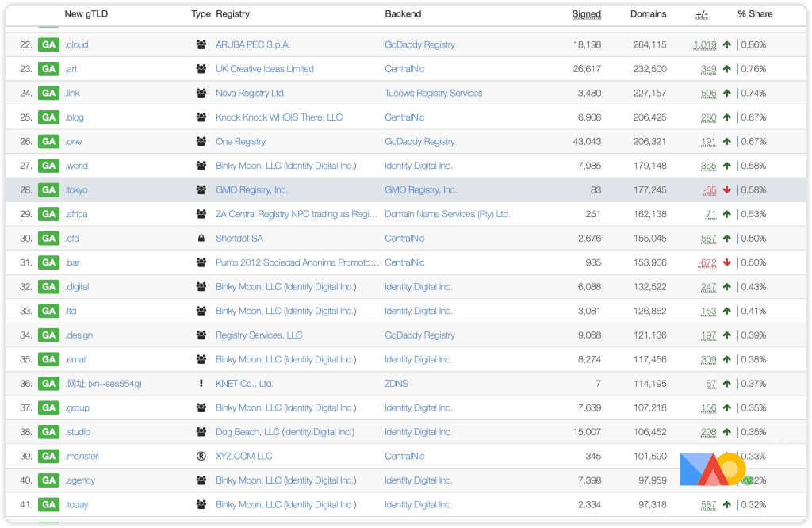Click the red down arrow in .bar row

[726, 263]
